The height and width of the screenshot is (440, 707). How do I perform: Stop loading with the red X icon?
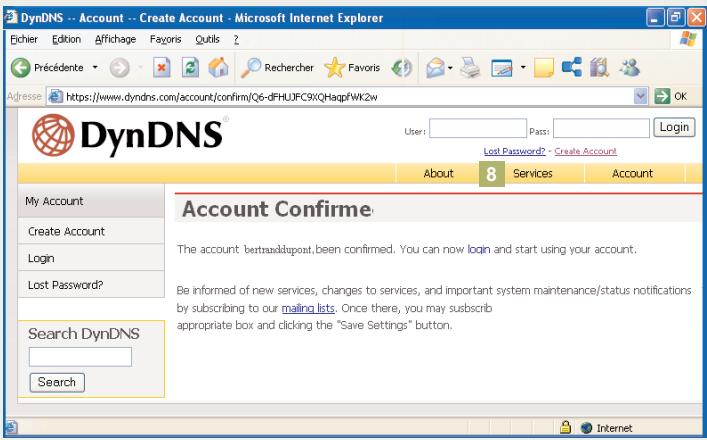click(x=161, y=68)
